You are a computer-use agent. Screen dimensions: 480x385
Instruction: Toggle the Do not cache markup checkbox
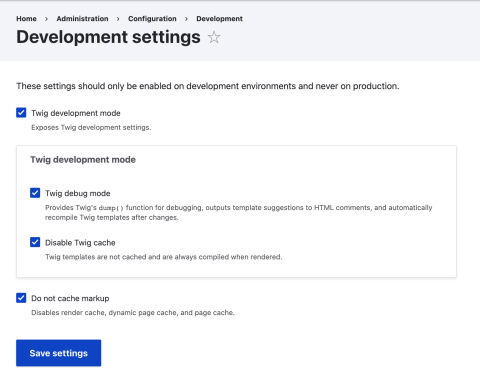click(21, 298)
